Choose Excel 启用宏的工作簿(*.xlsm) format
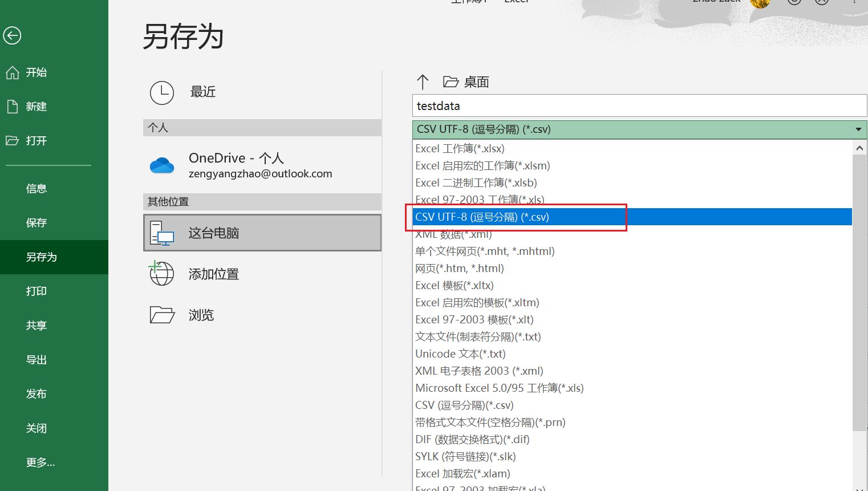 (632, 166)
